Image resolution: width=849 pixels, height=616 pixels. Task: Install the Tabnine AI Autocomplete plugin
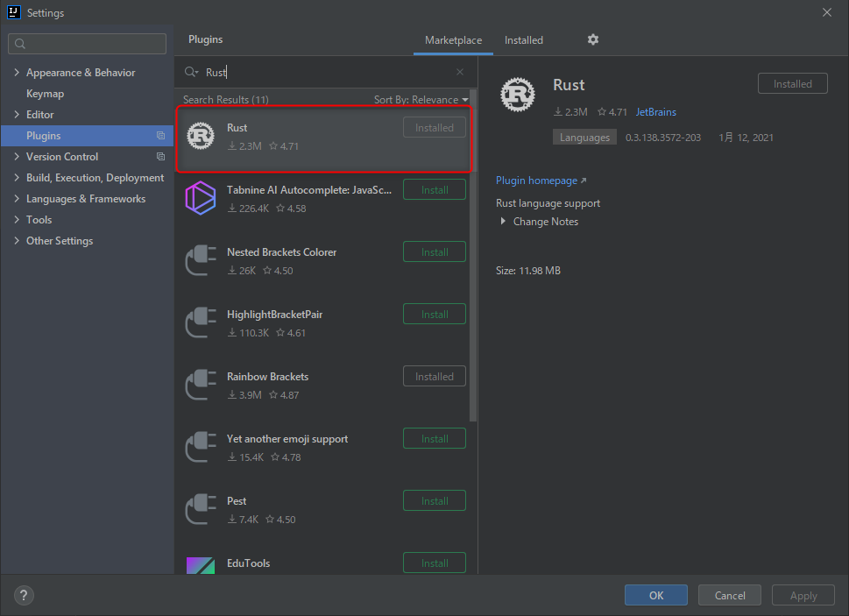tap(435, 190)
